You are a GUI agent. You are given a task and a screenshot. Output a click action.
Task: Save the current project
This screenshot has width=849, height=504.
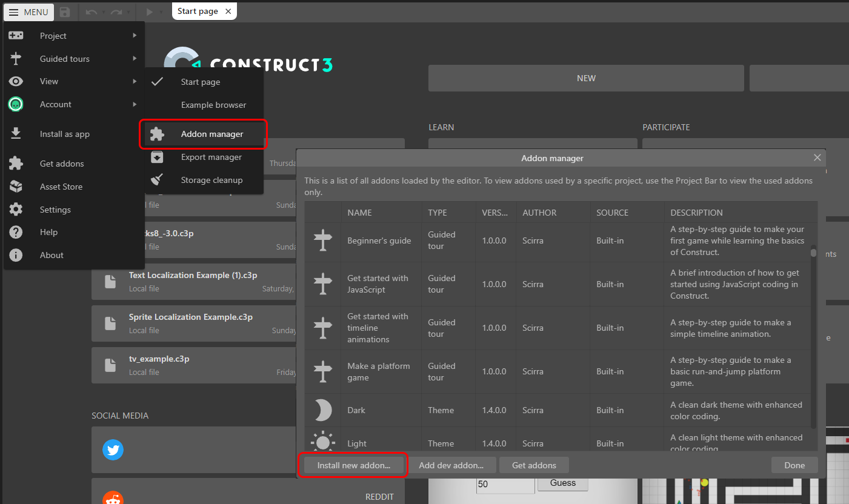coord(65,12)
